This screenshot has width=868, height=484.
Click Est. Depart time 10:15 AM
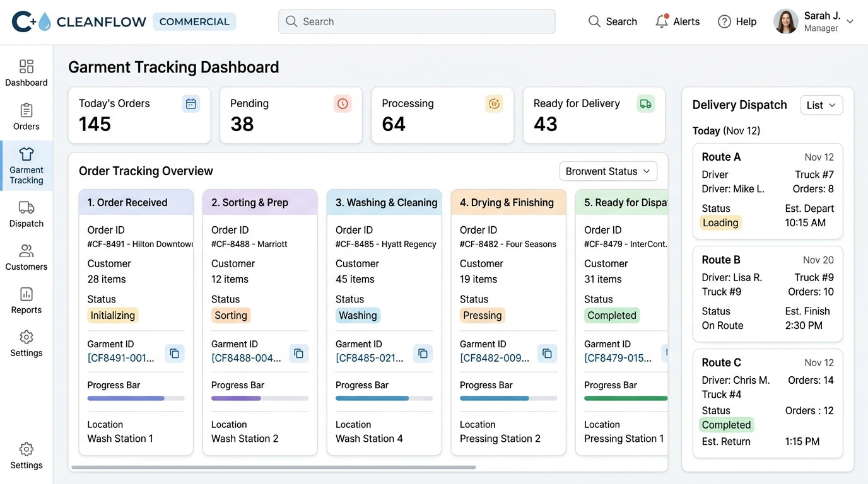[805, 222]
